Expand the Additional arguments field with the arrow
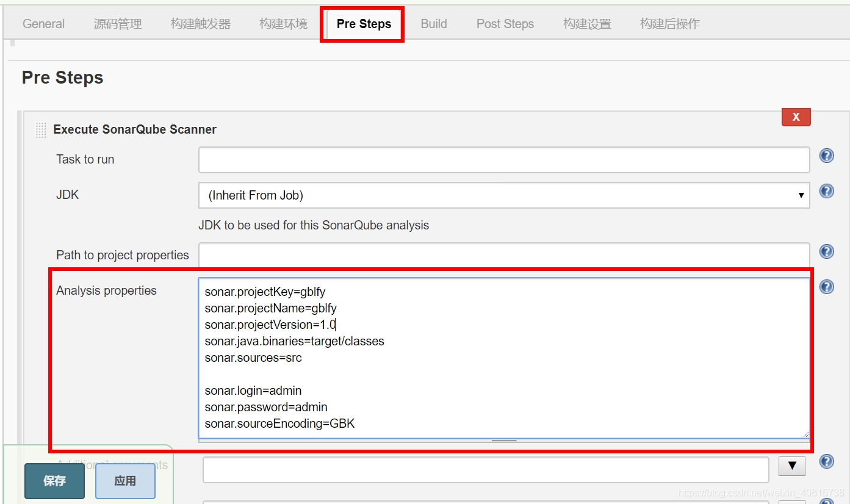The width and height of the screenshot is (850, 504). tap(792, 466)
